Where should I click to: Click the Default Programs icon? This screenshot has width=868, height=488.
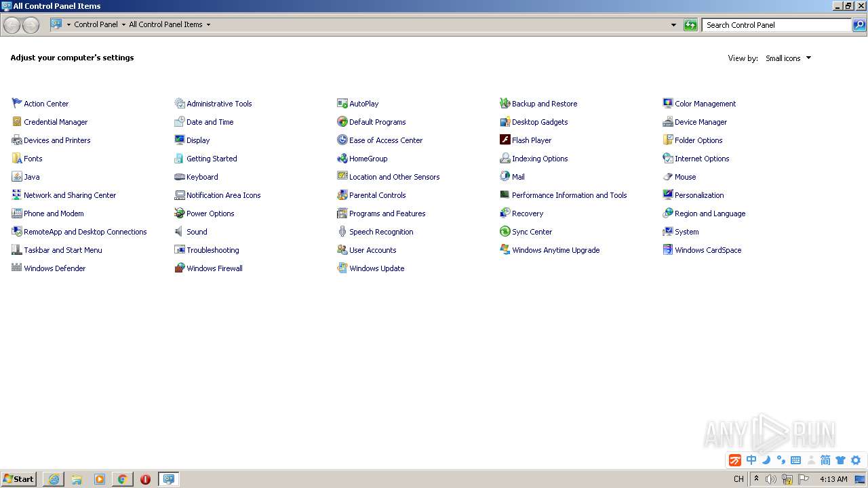pyautogui.click(x=342, y=122)
